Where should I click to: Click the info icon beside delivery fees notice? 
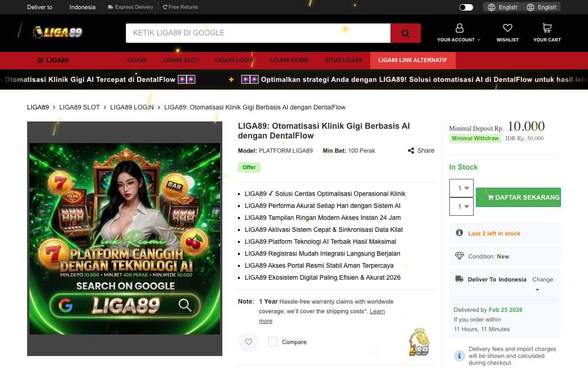[x=459, y=356]
